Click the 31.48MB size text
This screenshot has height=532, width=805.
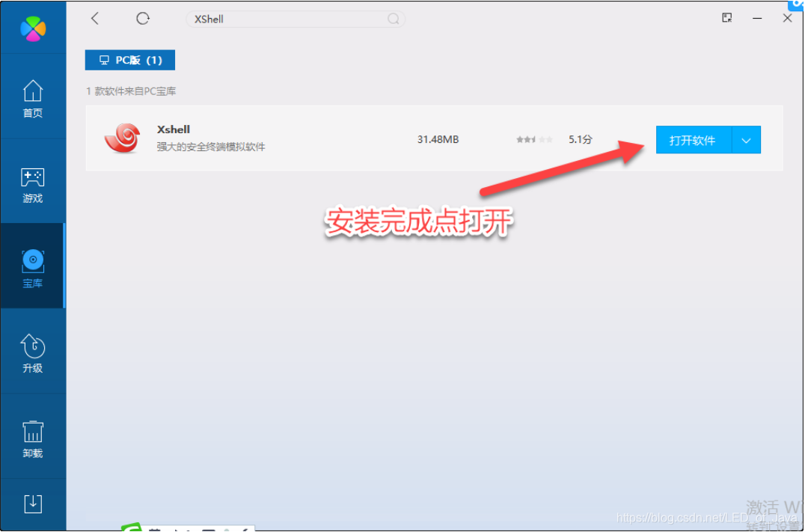(438, 140)
